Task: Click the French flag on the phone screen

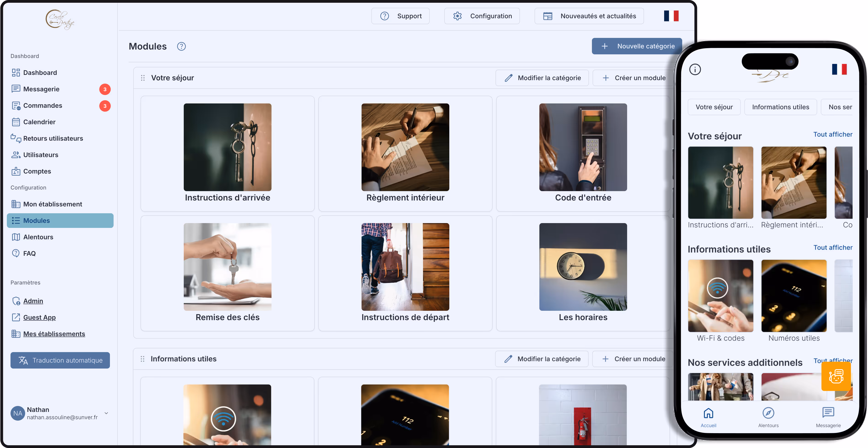Action: coord(839,69)
